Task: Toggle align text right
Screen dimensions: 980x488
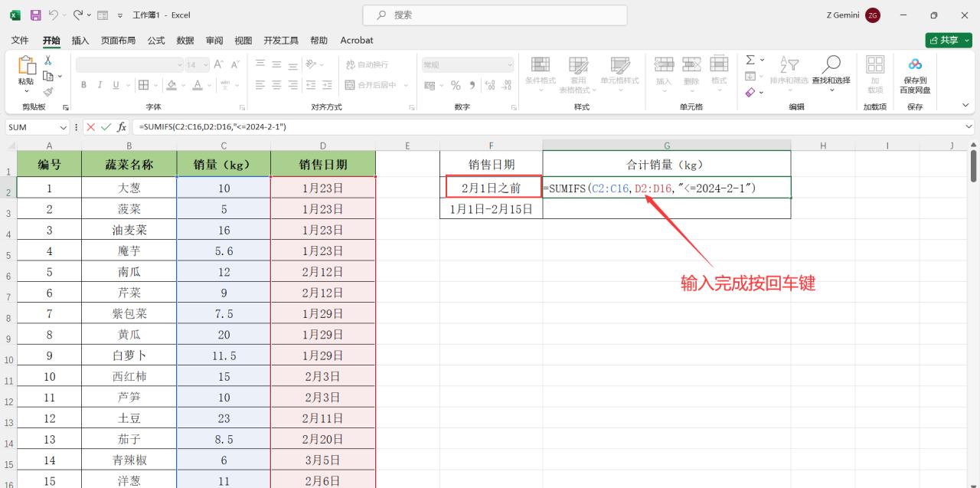Action: tap(292, 85)
